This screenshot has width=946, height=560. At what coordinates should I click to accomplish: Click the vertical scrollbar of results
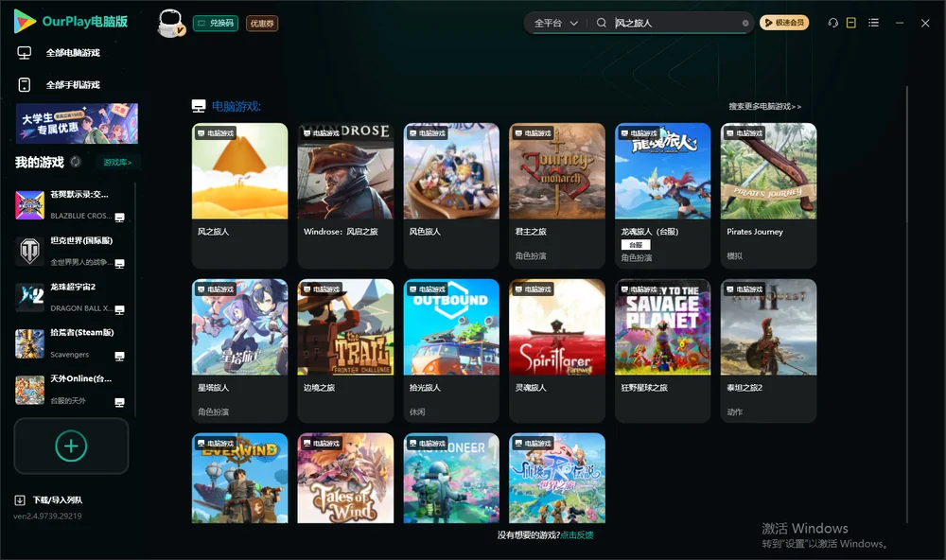pos(907,305)
